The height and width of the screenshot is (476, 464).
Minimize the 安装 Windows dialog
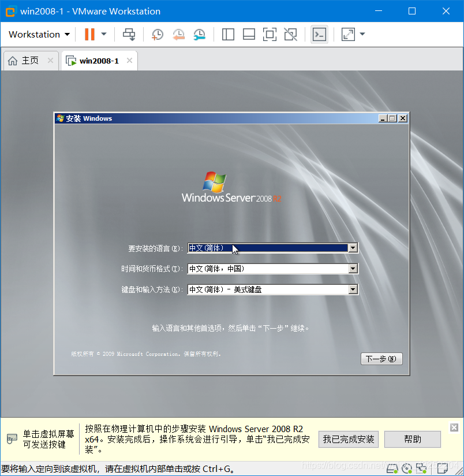point(383,118)
